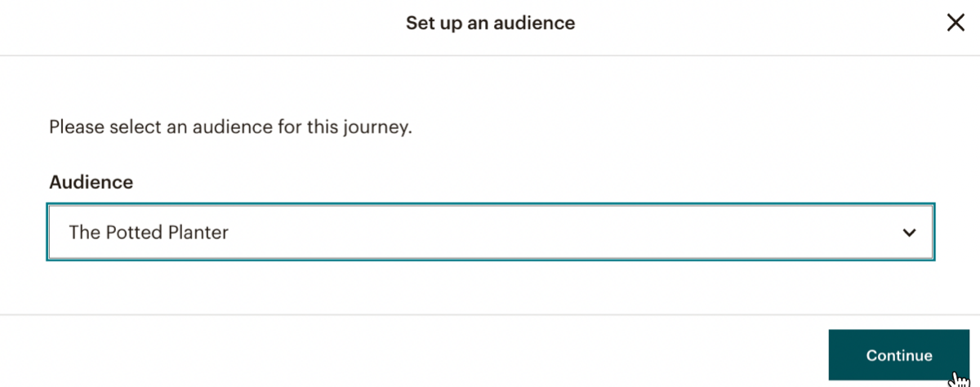
Task: Click the 'Set up an audience' title
Action: coord(490,23)
